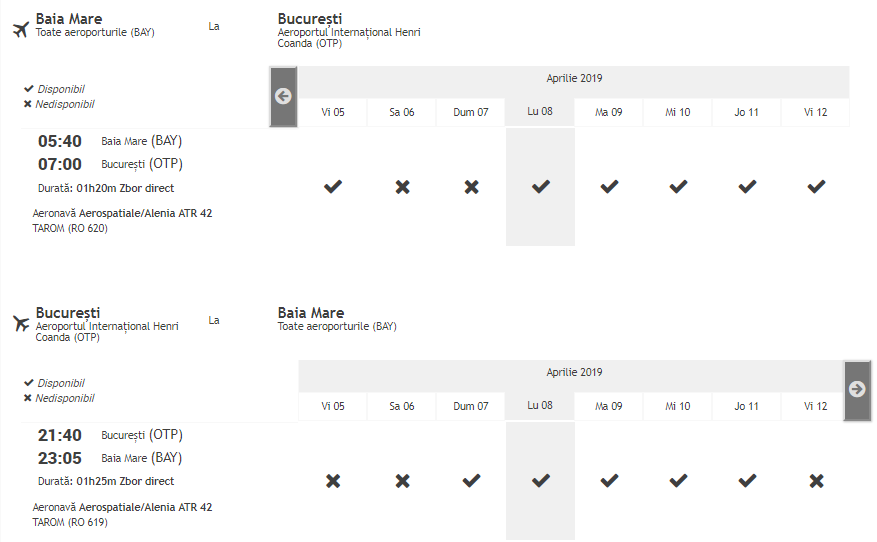Select Vi 12 date header for outbound flight
Image resolution: width=877 pixels, height=542 pixels.
(x=816, y=112)
